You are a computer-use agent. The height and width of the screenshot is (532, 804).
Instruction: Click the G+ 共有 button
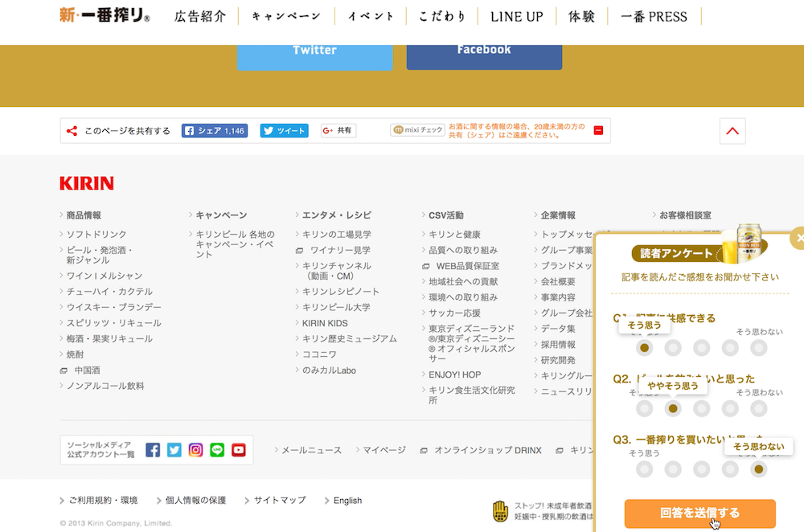tap(338, 131)
